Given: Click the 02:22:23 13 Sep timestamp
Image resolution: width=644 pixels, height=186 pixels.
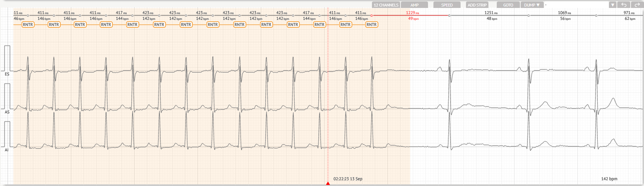Looking at the screenshot, I should pos(348,179).
